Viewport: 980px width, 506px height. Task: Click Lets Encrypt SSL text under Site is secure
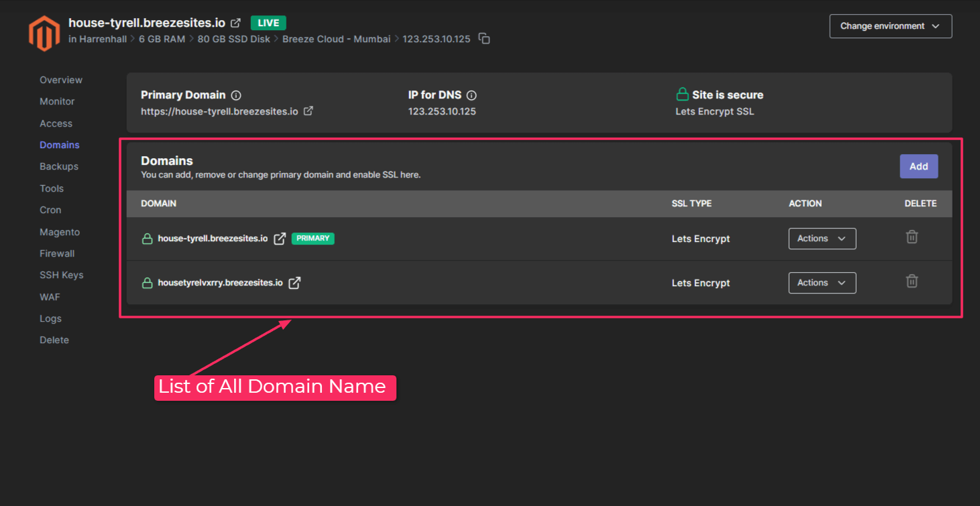point(715,111)
